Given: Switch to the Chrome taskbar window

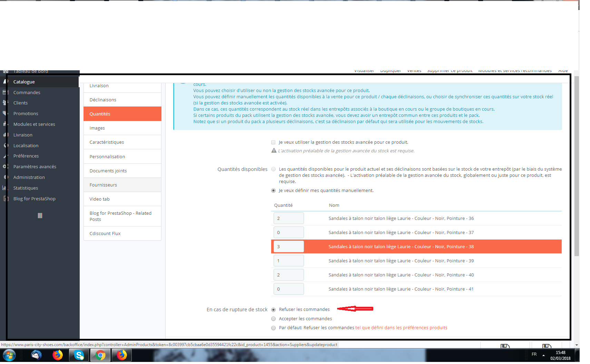Looking at the screenshot, I should [100, 355].
